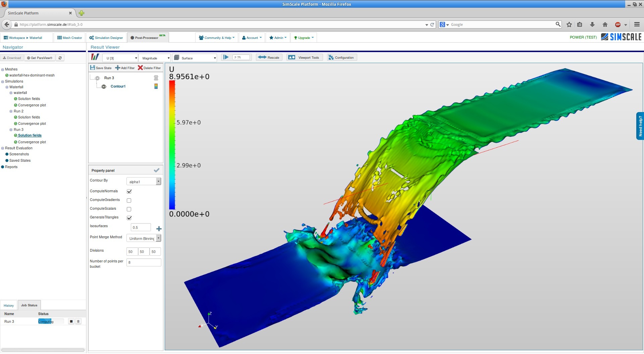Screen dimensions: 644x354
Task: Save the current state with Save State
Action: pos(101,68)
